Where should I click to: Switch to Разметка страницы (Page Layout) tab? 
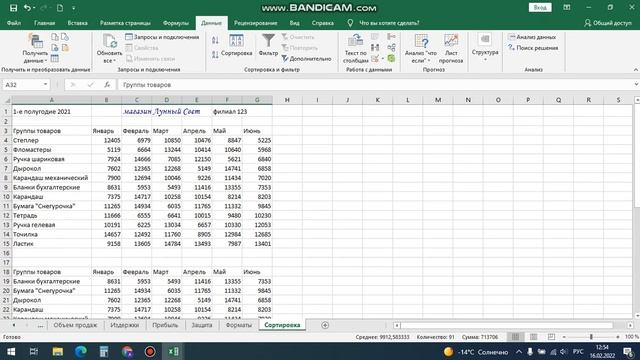tap(125, 23)
